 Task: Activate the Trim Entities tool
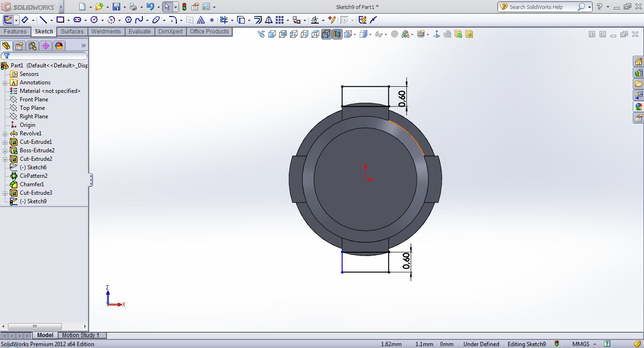[x=223, y=20]
